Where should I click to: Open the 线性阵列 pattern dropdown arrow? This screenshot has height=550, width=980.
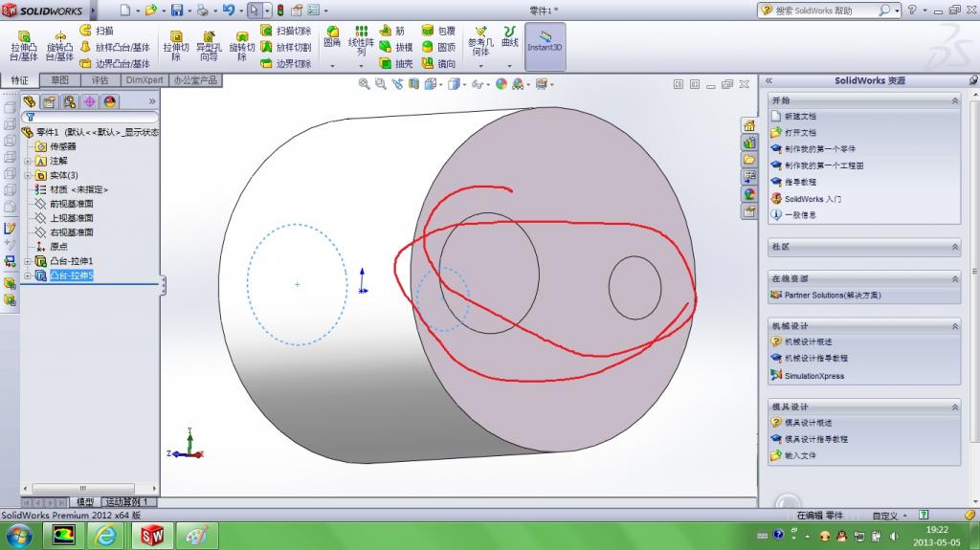pyautogui.click(x=361, y=66)
